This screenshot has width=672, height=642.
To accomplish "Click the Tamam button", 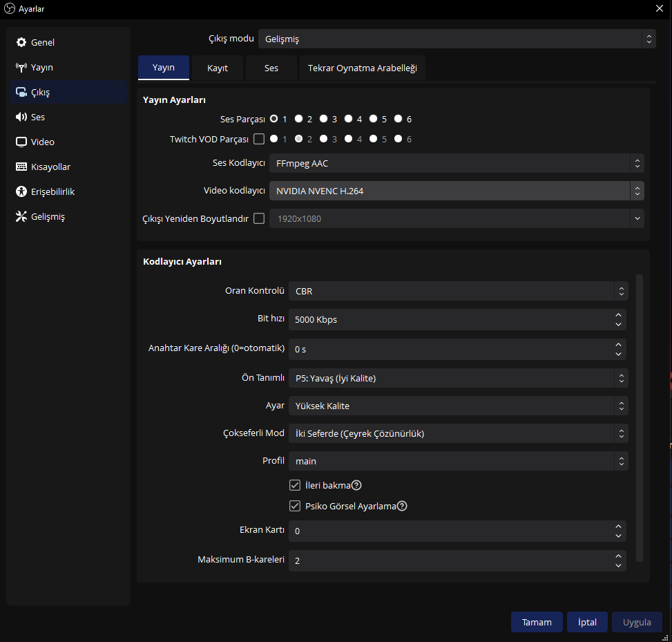I will click(x=537, y=622).
